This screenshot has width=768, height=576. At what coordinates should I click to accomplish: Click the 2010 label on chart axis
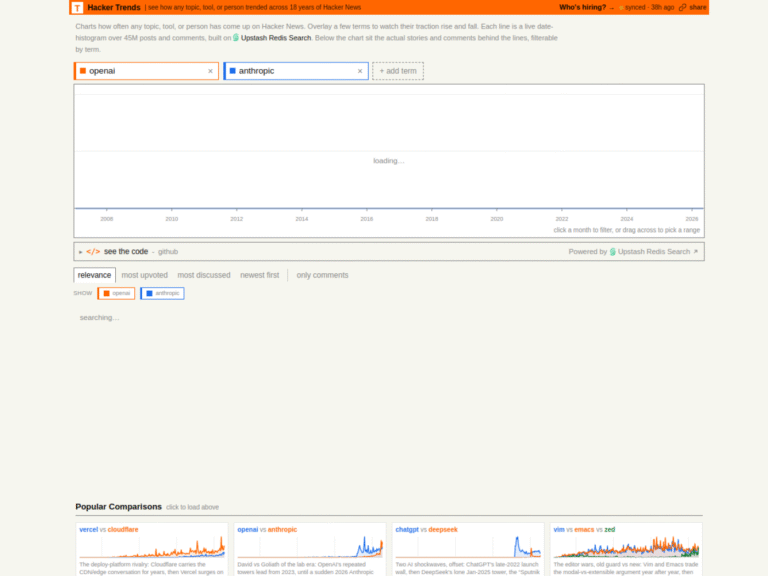click(x=172, y=219)
